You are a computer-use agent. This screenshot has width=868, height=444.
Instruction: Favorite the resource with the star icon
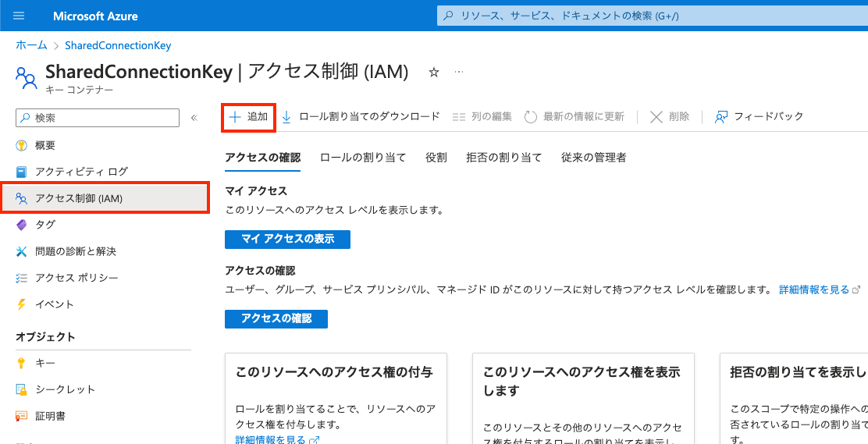point(434,72)
